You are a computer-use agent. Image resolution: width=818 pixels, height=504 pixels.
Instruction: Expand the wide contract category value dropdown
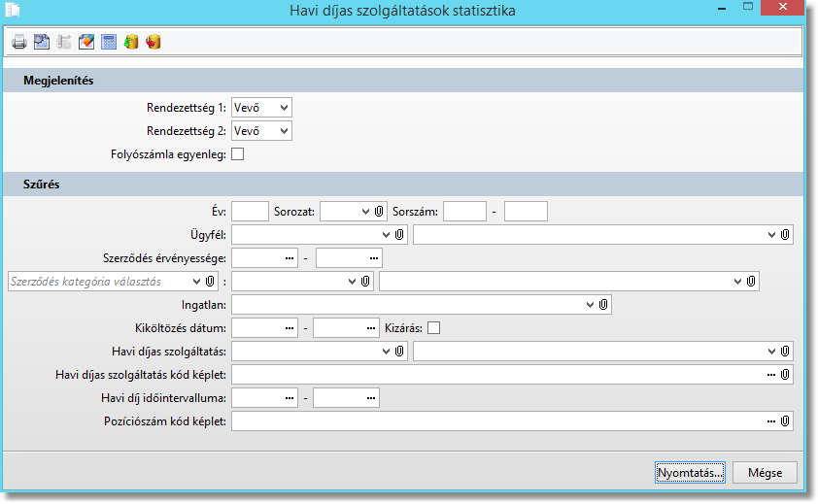(x=737, y=282)
